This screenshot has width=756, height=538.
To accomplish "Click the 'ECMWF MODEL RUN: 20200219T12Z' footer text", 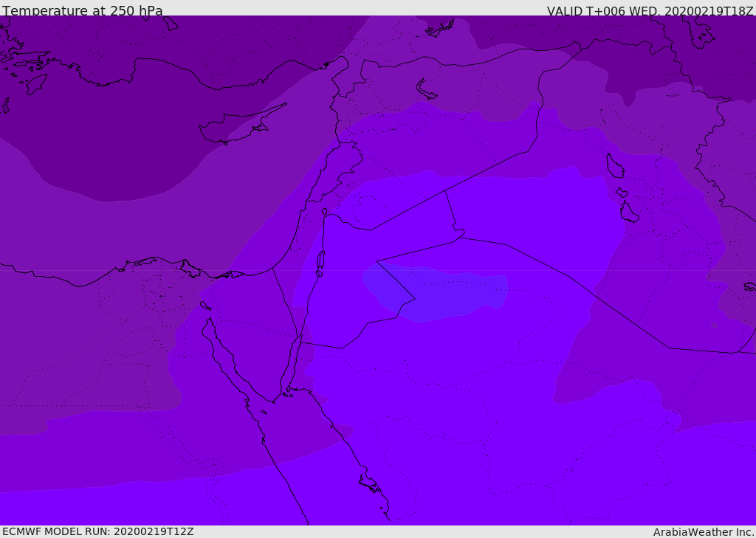I will [x=98, y=531].
